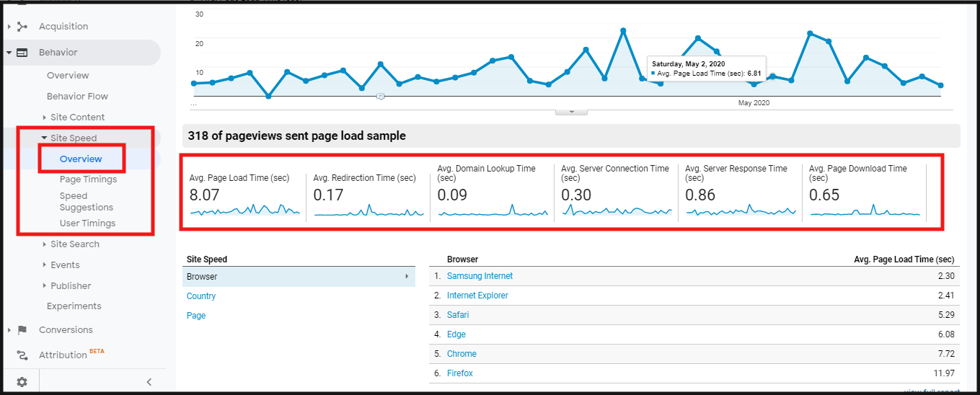Open Speed Suggestions report
This screenshot has height=395, width=980.
86,202
